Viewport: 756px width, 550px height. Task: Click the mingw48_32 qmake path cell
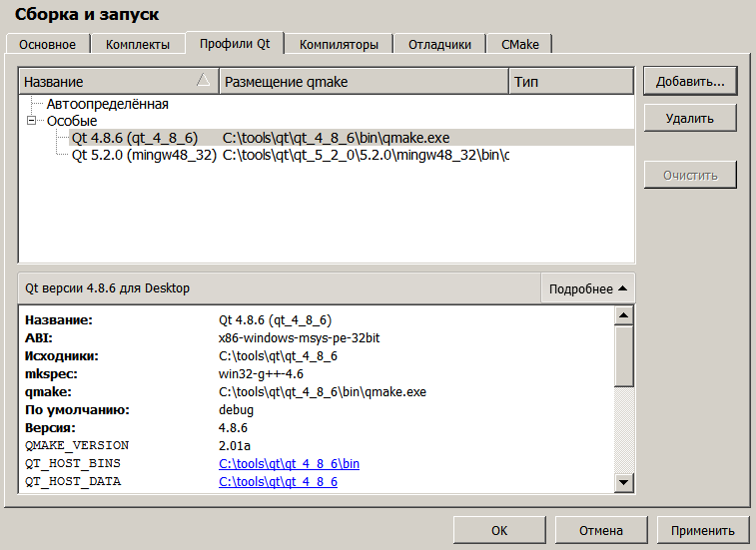[x=366, y=155]
